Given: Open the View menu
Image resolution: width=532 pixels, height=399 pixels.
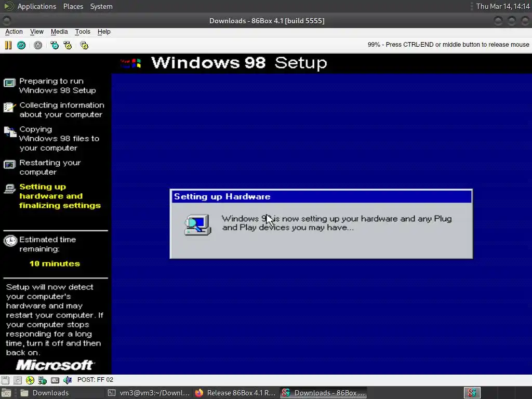Looking at the screenshot, I should (x=37, y=32).
